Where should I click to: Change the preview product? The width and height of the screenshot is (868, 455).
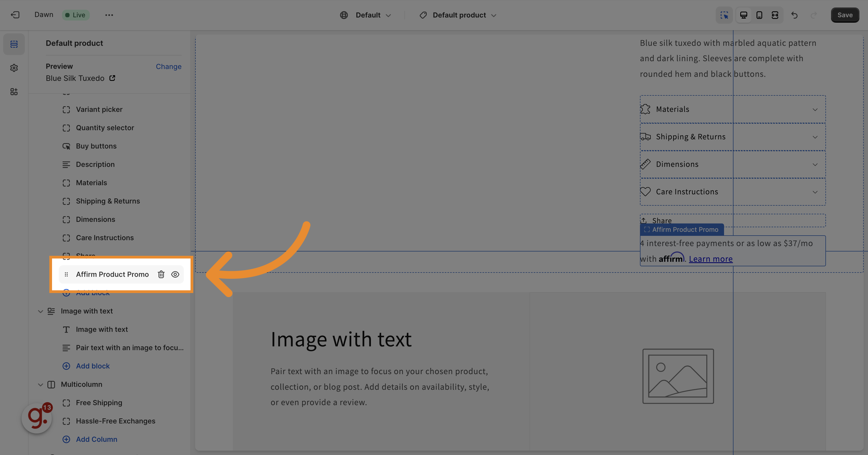pyautogui.click(x=168, y=66)
